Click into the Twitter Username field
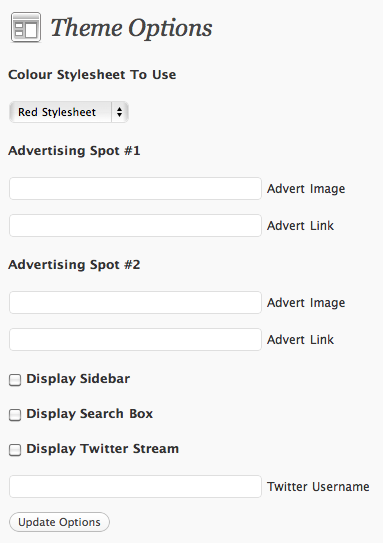The height and width of the screenshot is (543, 383). click(x=135, y=487)
